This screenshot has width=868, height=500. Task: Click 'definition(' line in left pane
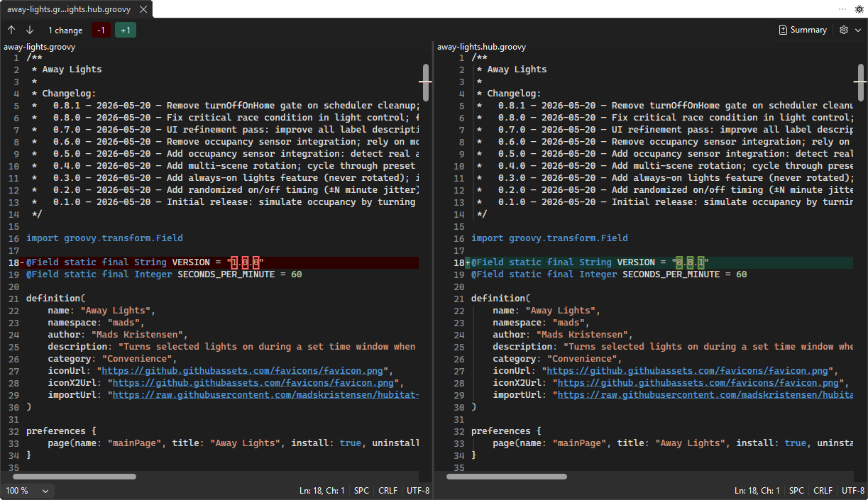[x=56, y=299]
